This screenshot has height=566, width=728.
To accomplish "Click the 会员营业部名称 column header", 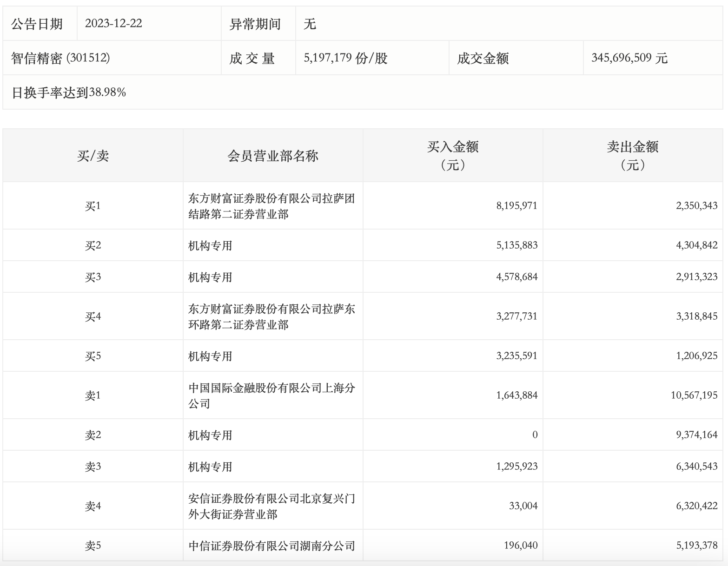I will [273, 156].
